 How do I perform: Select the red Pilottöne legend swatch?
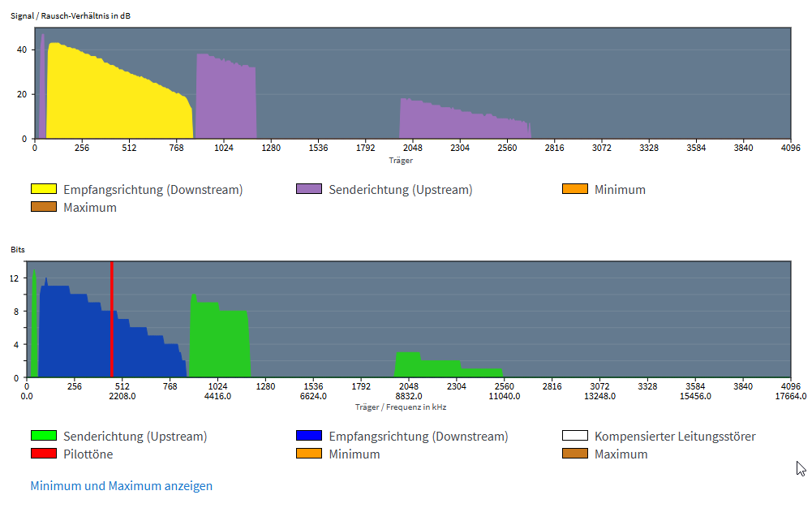point(44,453)
